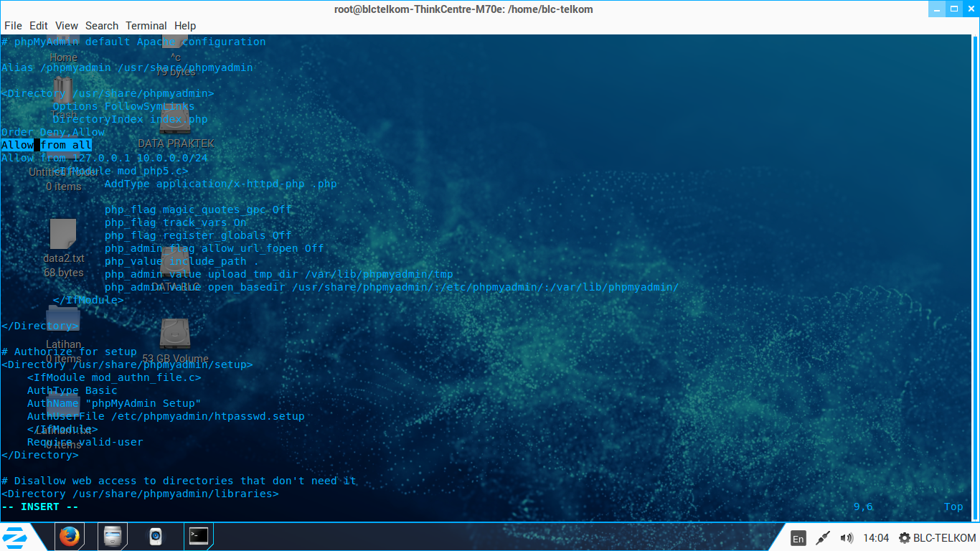
Task: Click the 'AuthName "phpMyAdmin Setup"' line
Action: (114, 403)
